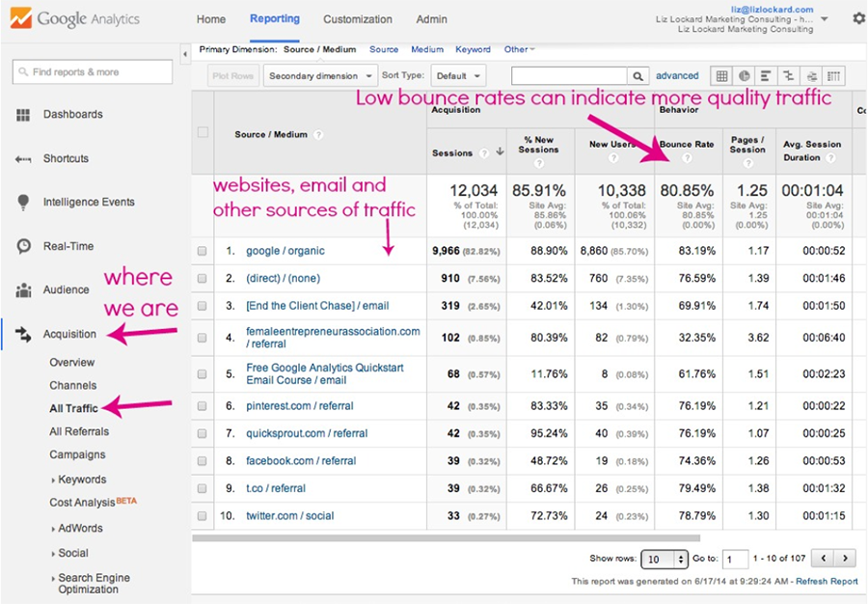Click Avg. Session Duration help icon
The width and height of the screenshot is (868, 604).
pos(830,158)
